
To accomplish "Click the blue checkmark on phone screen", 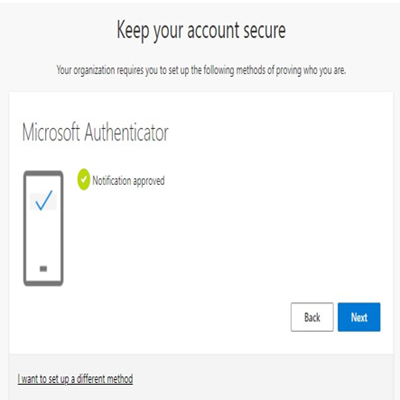I will coord(44,200).
